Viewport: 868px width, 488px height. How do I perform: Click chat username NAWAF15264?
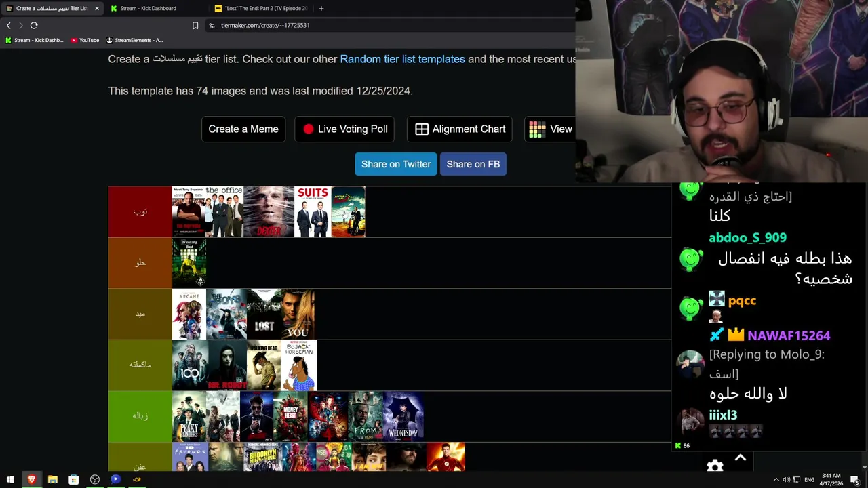(x=789, y=335)
